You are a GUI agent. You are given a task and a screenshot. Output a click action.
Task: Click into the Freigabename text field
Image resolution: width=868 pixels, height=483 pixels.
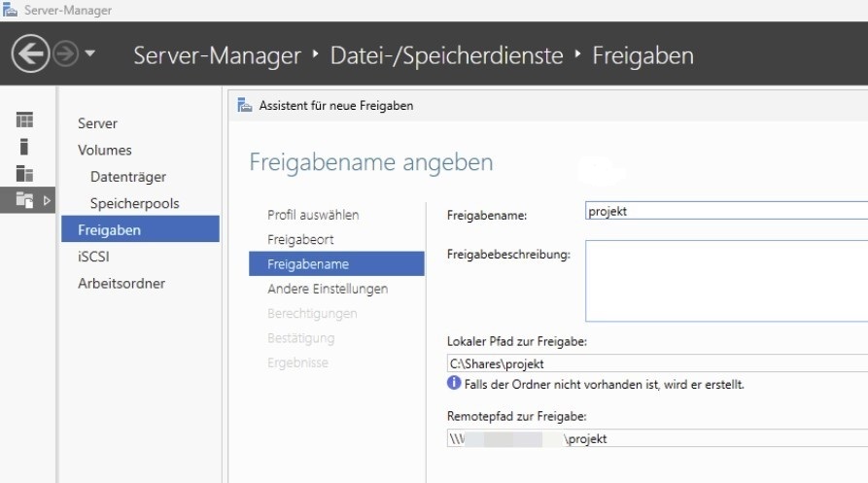[x=725, y=211]
